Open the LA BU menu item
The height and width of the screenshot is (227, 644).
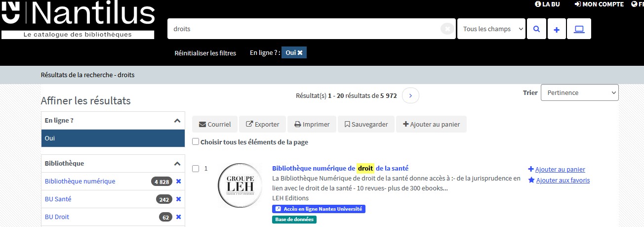pos(547,4)
